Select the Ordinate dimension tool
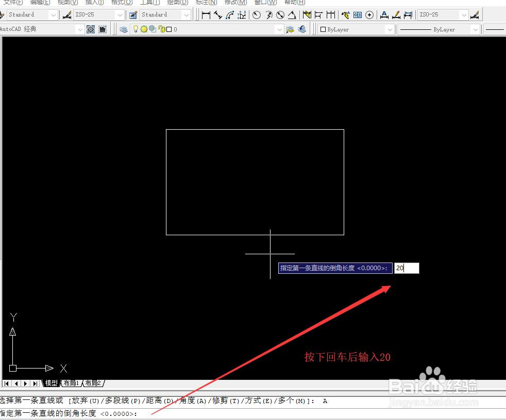This screenshot has width=506, height=420. [x=242, y=15]
